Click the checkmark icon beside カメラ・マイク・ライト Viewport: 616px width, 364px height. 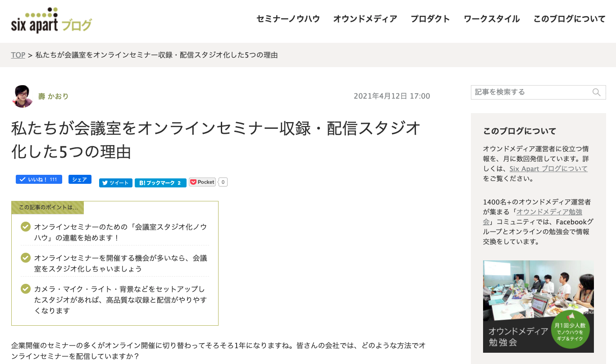coord(26,288)
